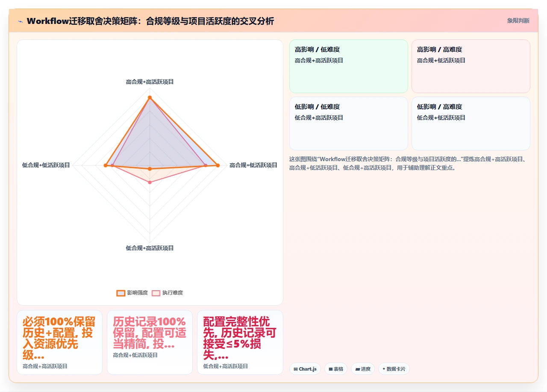Click the 数据卡片 tag chip

[x=394, y=369]
